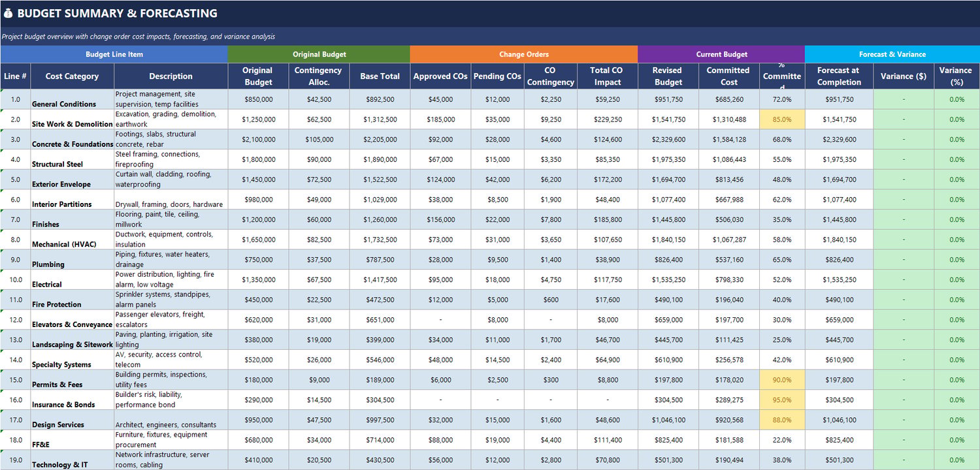Select the highlighted 90.0% committed cell

[782, 381]
